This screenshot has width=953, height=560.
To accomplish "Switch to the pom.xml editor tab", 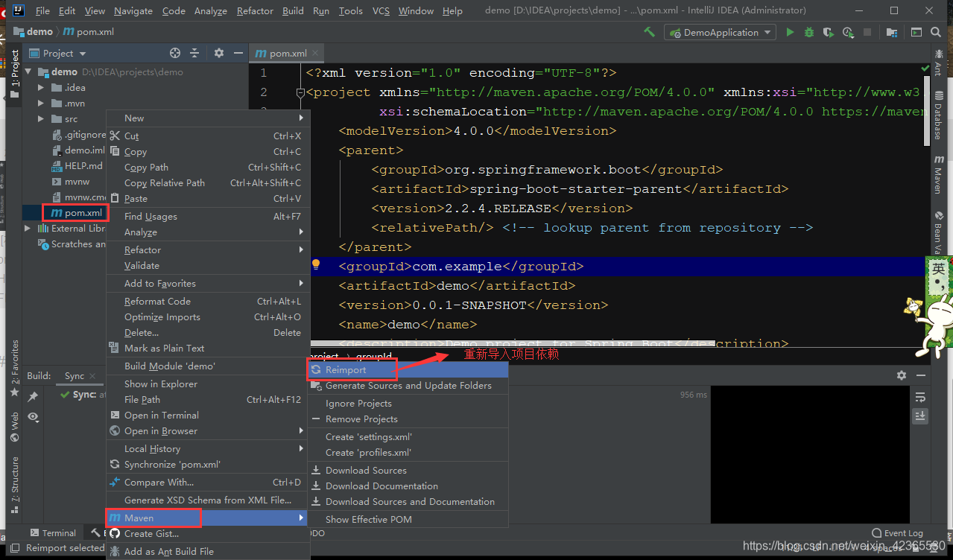I will click(x=286, y=53).
